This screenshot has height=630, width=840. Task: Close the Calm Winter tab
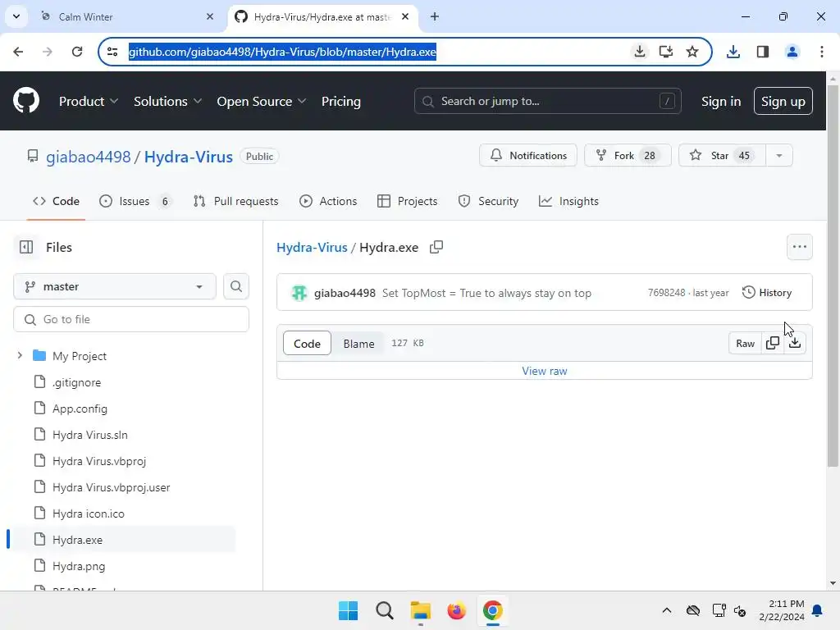[210, 16]
